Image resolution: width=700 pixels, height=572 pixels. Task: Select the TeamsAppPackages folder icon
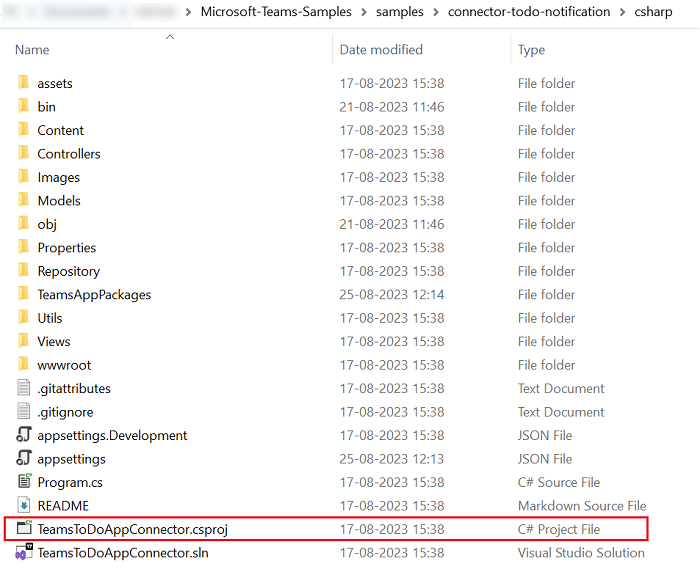click(x=24, y=294)
